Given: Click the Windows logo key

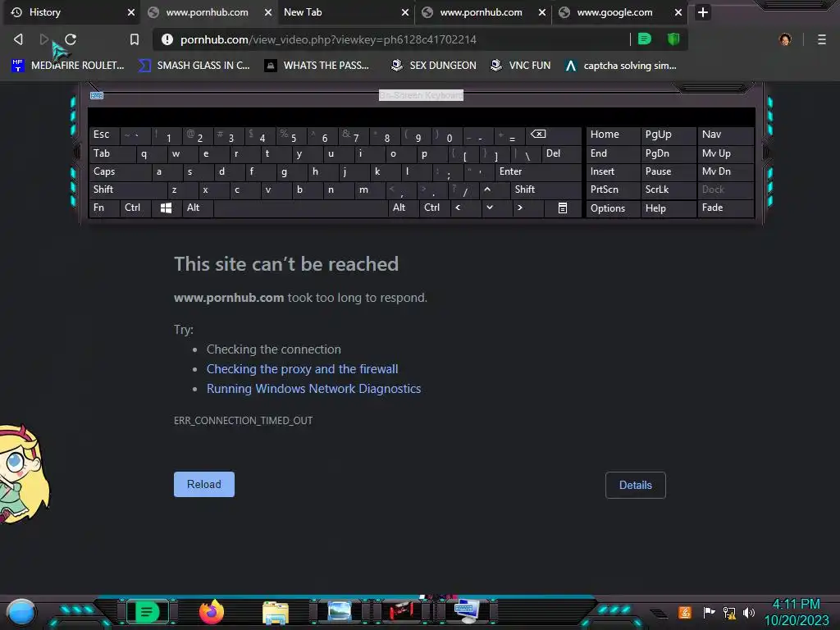Looking at the screenshot, I should point(166,208).
